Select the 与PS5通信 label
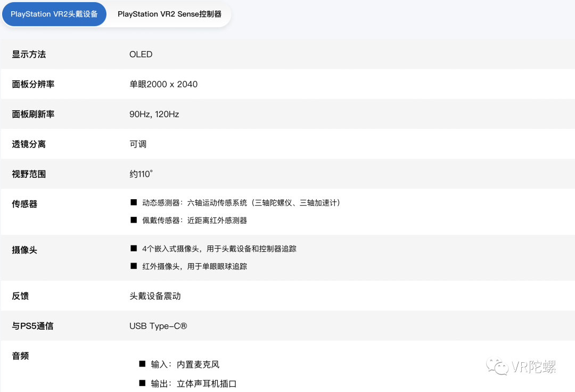 pos(32,326)
